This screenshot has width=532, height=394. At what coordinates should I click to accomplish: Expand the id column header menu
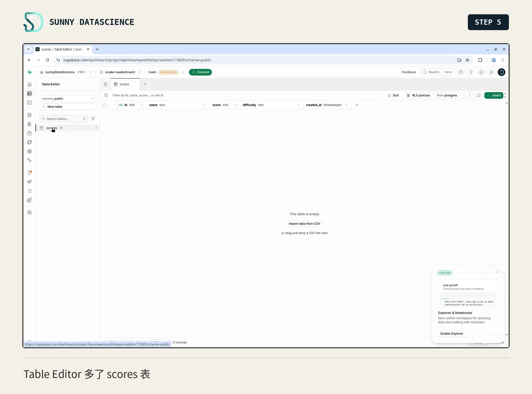click(x=142, y=105)
